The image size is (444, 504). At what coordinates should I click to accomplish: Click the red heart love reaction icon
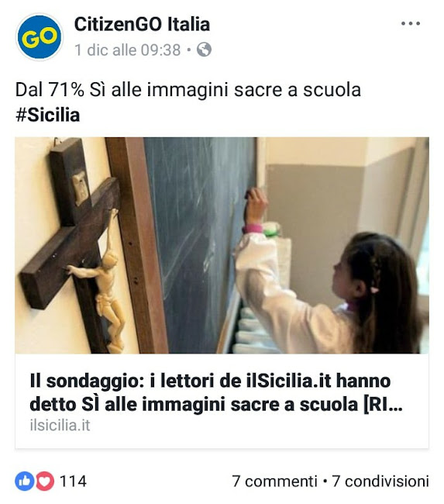point(45,482)
